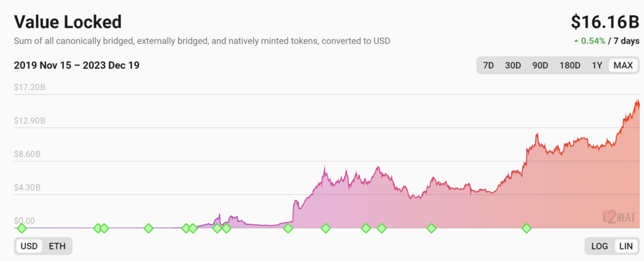The image size is (644, 261).
Task: View the 1Y time range
Action: pyautogui.click(x=597, y=66)
